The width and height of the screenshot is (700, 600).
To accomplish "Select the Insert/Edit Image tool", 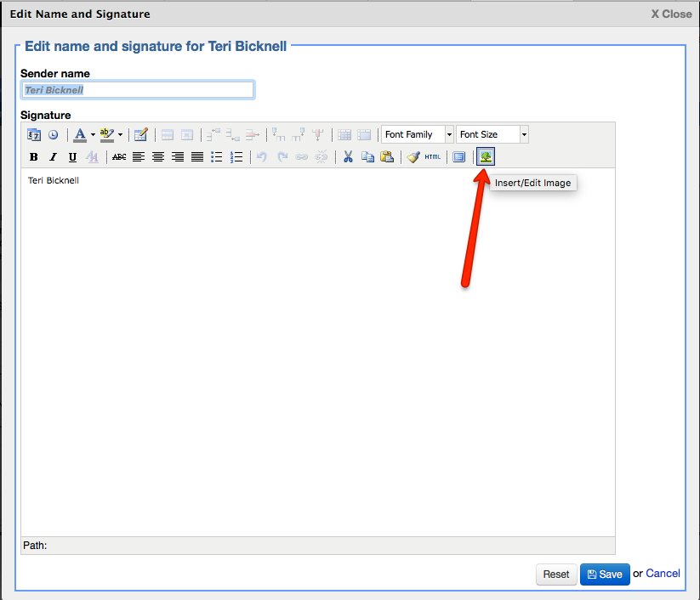I will (x=485, y=156).
